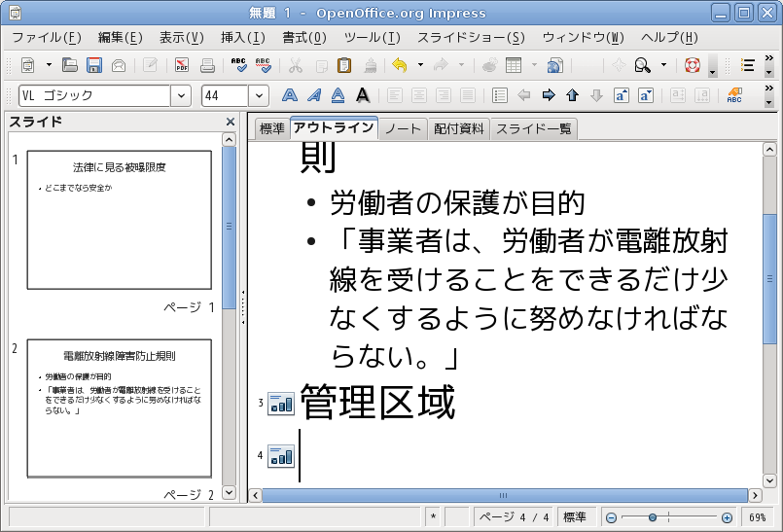Click the Undo arrow icon

coord(400,65)
